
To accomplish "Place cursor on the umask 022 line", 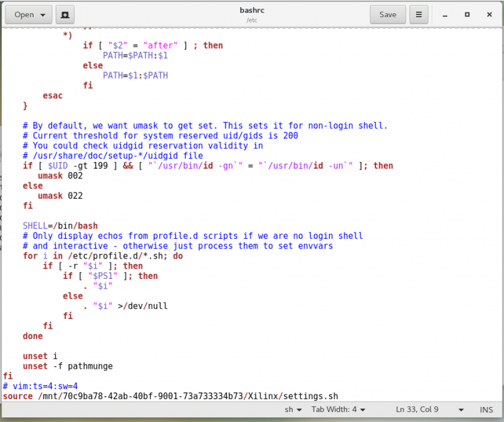I will [x=60, y=196].
